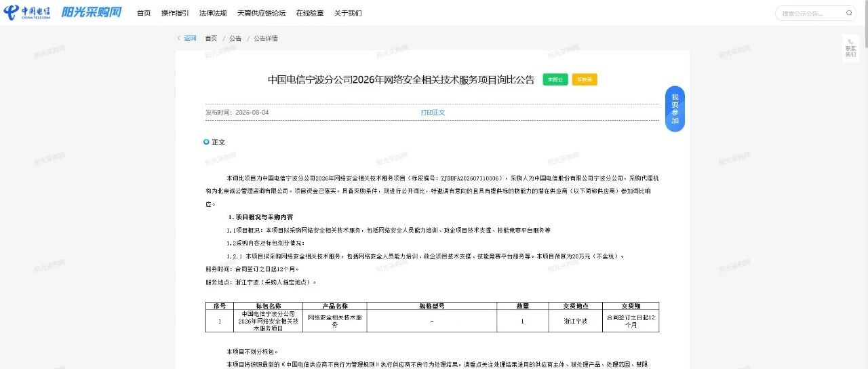Click the blue circle beside 正文
This screenshot has width=868, height=369.
(206, 142)
